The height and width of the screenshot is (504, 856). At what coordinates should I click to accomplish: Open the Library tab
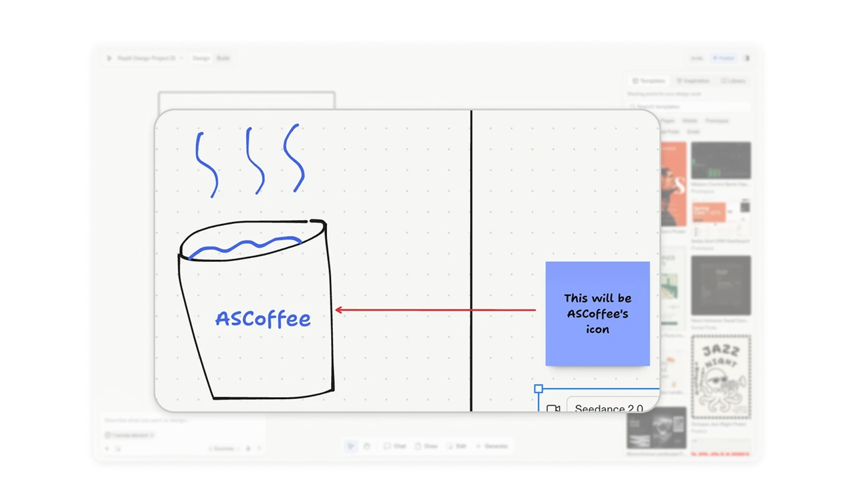pos(733,81)
